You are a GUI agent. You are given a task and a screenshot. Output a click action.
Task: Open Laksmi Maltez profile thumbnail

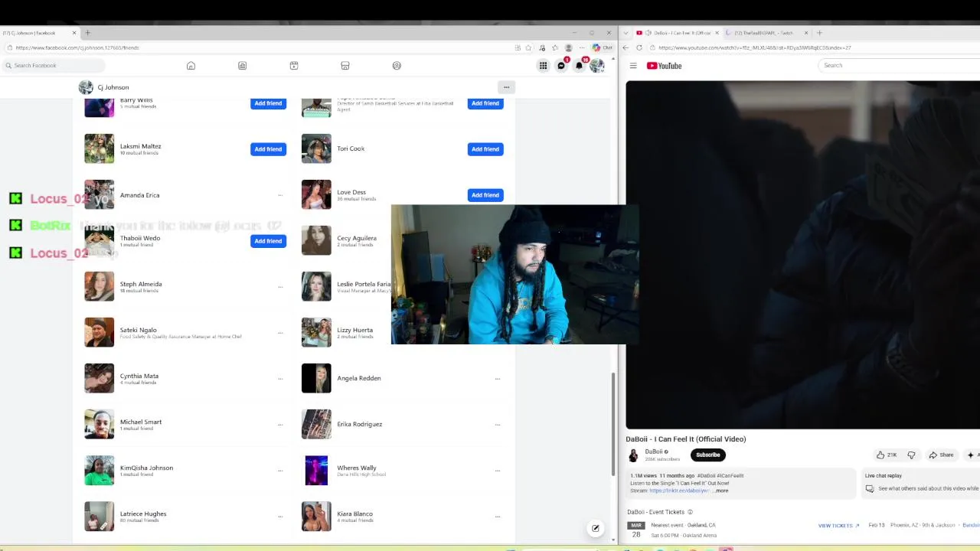tap(99, 148)
